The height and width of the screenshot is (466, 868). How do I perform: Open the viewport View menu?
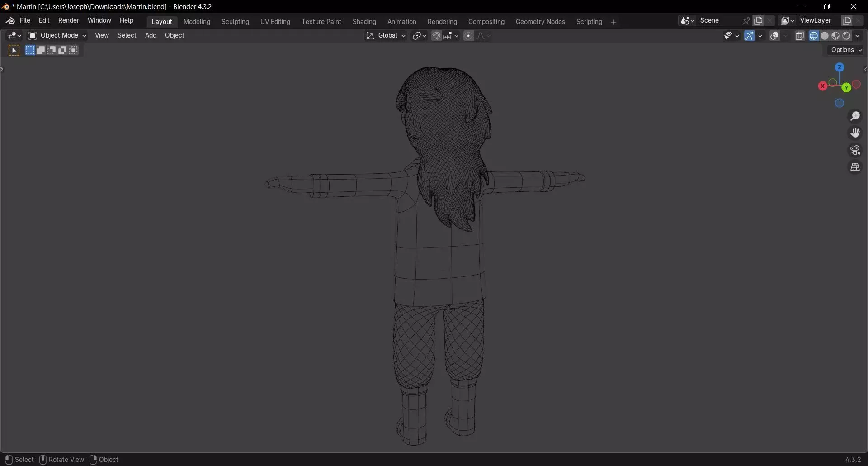tap(102, 36)
